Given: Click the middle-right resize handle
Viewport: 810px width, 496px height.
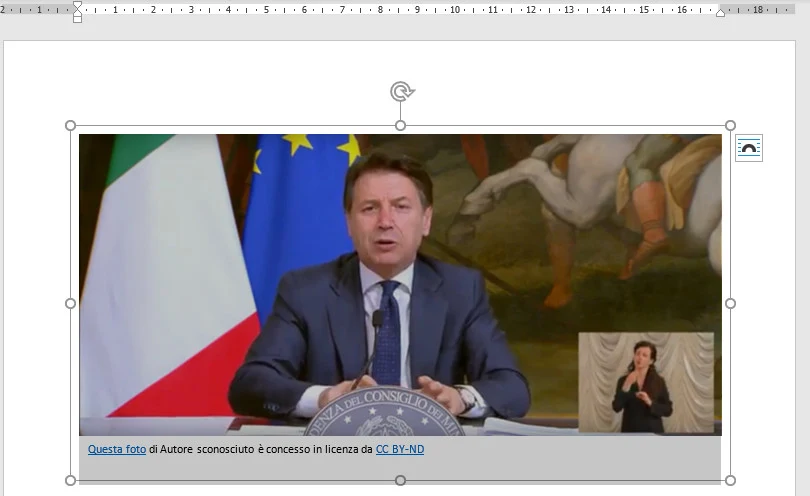Looking at the screenshot, I should (x=730, y=303).
